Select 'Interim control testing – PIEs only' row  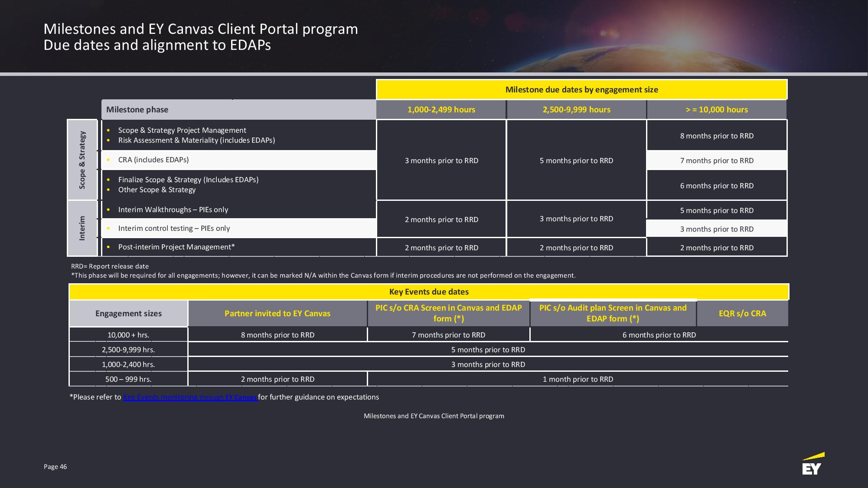[238, 228]
